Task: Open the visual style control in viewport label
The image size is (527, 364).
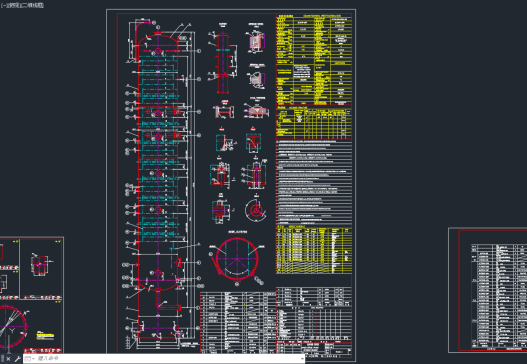Action: [33, 5]
